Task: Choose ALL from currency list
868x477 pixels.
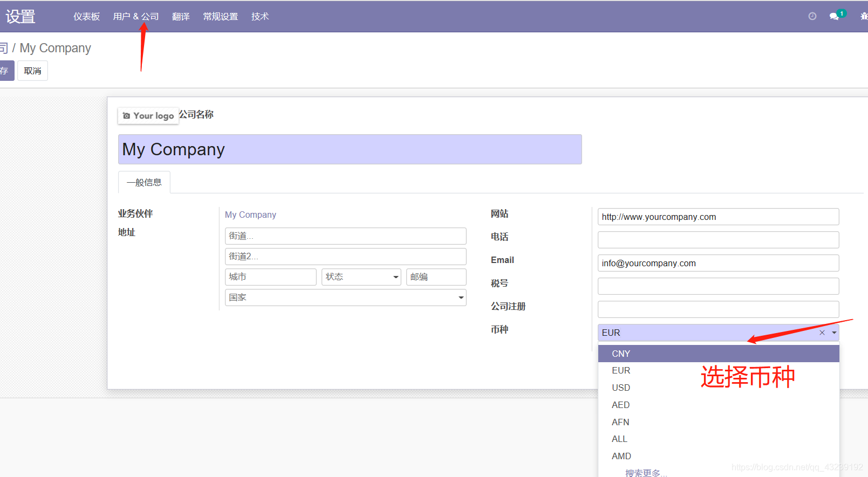Action: 719,439
